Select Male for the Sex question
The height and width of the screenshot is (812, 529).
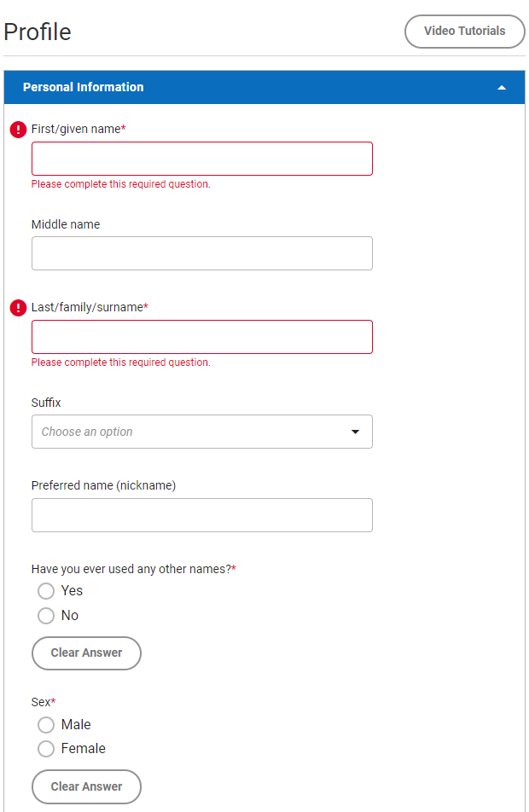click(x=46, y=725)
